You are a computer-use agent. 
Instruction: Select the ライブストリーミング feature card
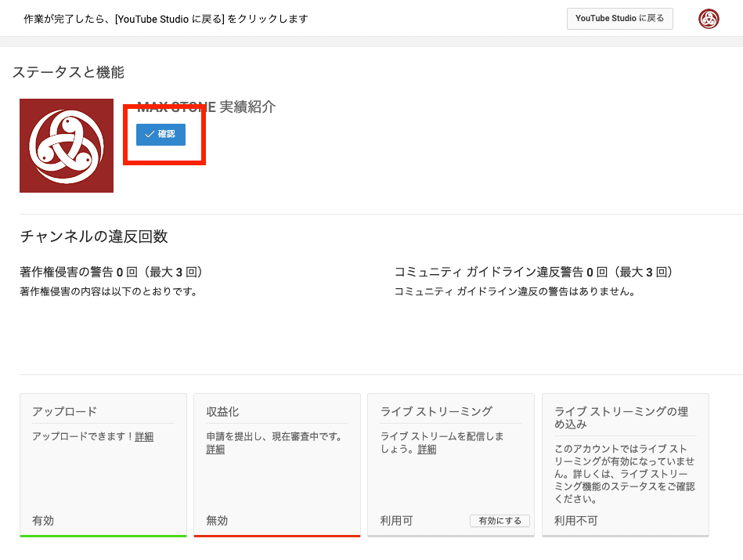(451, 462)
